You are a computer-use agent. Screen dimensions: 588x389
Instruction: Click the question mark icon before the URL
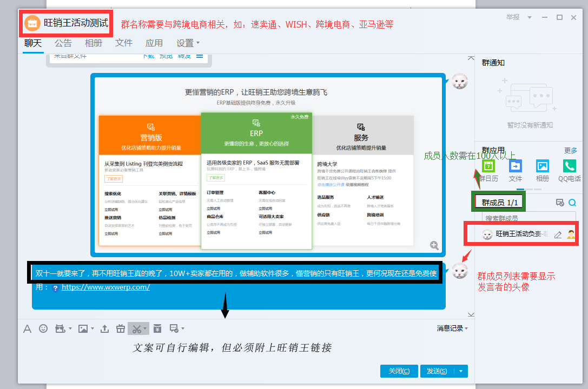click(x=56, y=288)
